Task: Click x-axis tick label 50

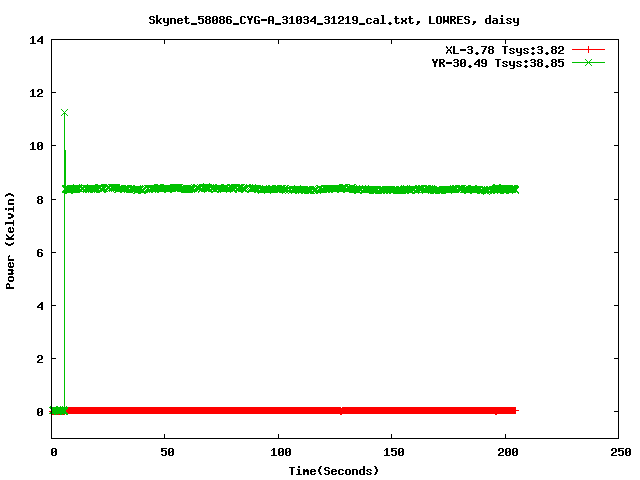Action: pyautogui.click(x=167, y=452)
